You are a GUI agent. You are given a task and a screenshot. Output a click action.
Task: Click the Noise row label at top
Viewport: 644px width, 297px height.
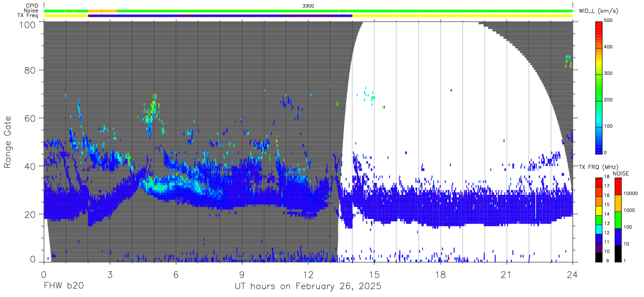click(32, 10)
